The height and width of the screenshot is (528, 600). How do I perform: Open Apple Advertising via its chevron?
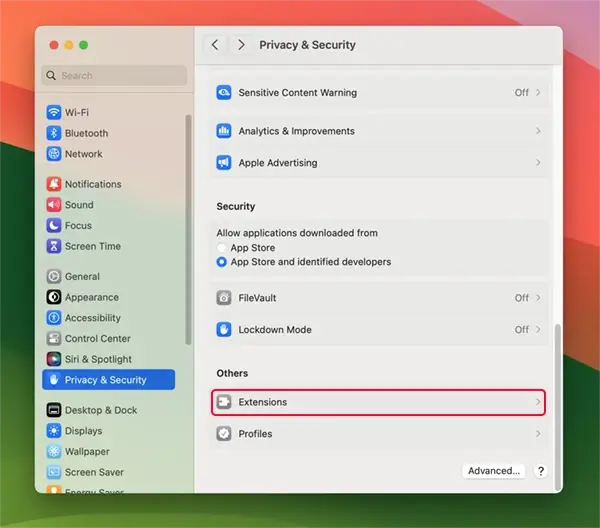pyautogui.click(x=538, y=163)
